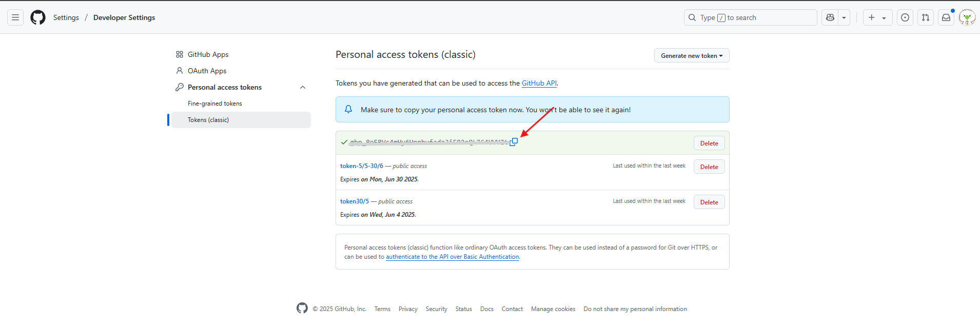Screen dimensions: 980x330
Task: Go to the GitHub homepage logo
Action: click(38, 17)
